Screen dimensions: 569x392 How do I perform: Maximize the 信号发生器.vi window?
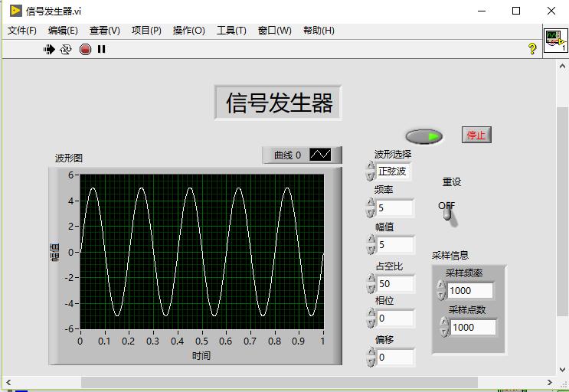(516, 11)
